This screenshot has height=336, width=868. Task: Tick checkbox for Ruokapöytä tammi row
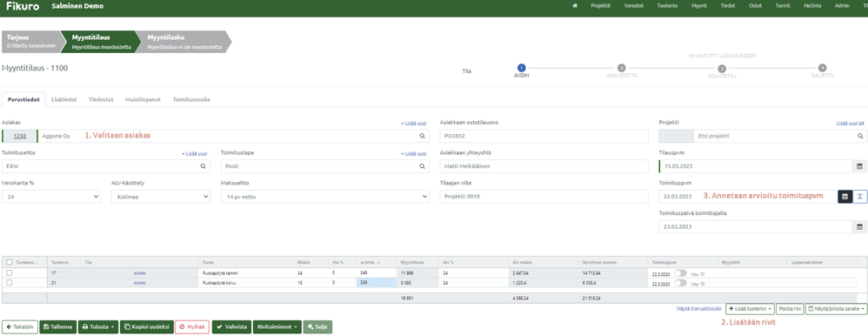point(9,272)
